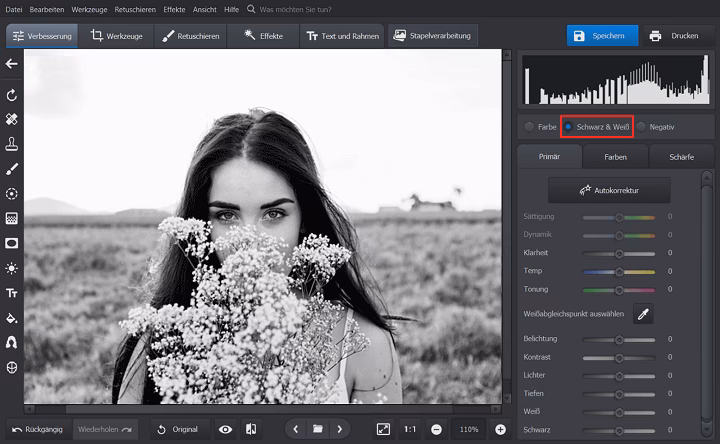Select the Negativ radio option
Image resolution: width=720 pixels, height=444 pixels.
tap(641, 127)
